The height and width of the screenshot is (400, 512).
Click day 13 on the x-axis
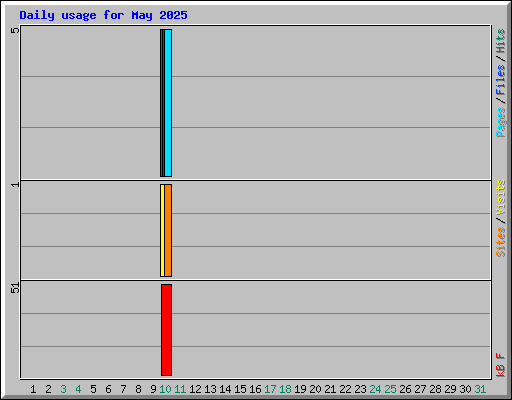point(210,389)
